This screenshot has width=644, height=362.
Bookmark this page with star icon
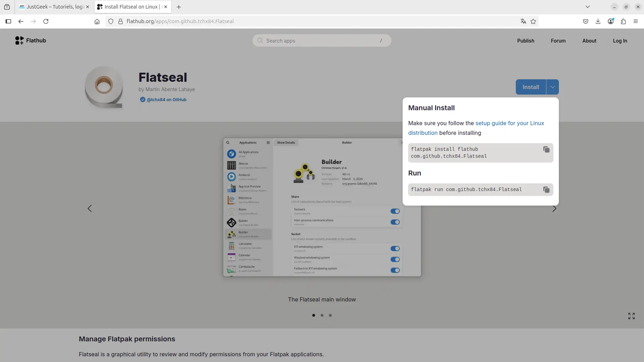tap(533, 21)
